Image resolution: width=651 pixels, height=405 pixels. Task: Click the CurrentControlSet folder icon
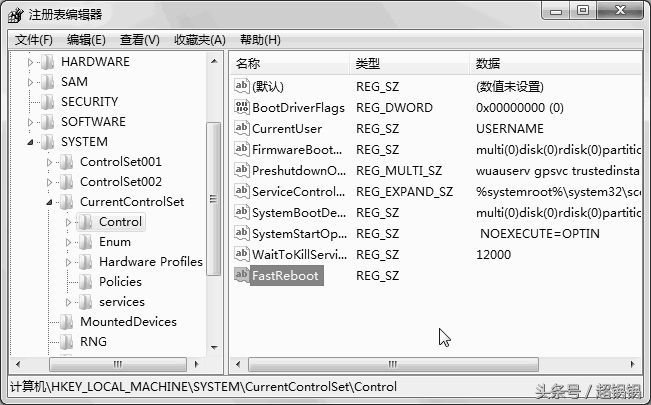click(66, 202)
